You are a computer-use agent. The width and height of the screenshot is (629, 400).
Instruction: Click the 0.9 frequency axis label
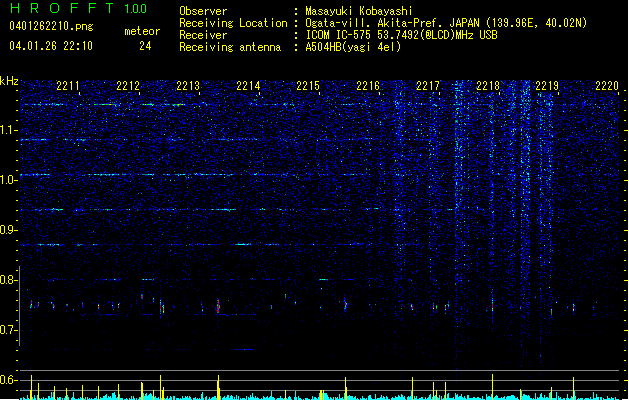[x=9, y=230]
